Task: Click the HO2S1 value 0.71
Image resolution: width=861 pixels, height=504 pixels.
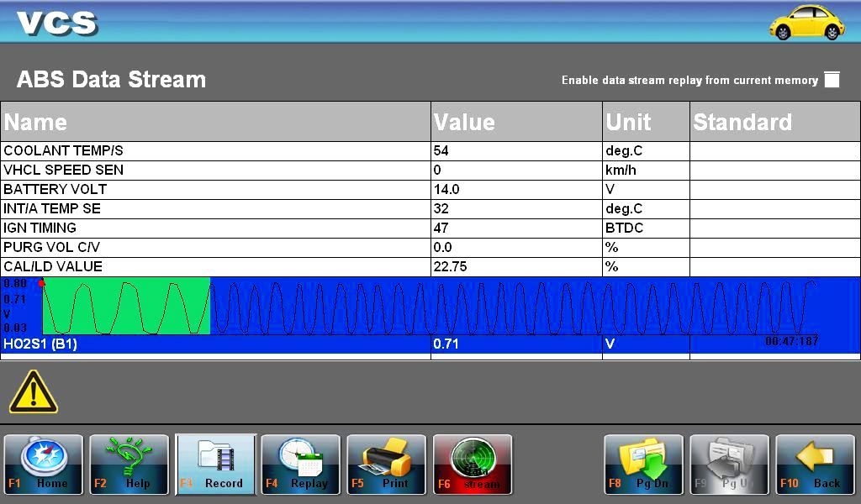Action: tap(446, 344)
